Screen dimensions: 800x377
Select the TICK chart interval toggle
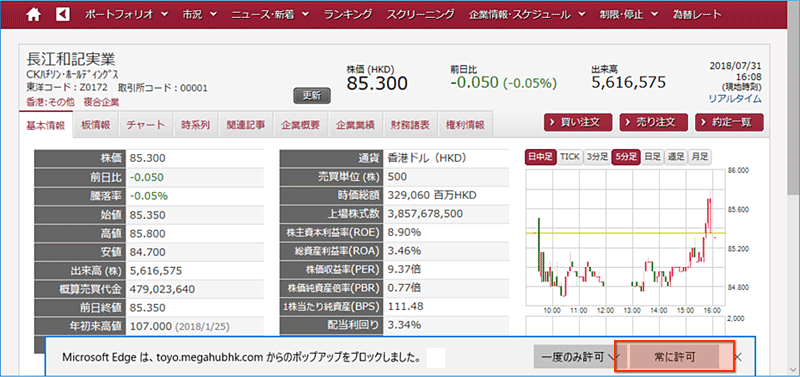coord(570,157)
